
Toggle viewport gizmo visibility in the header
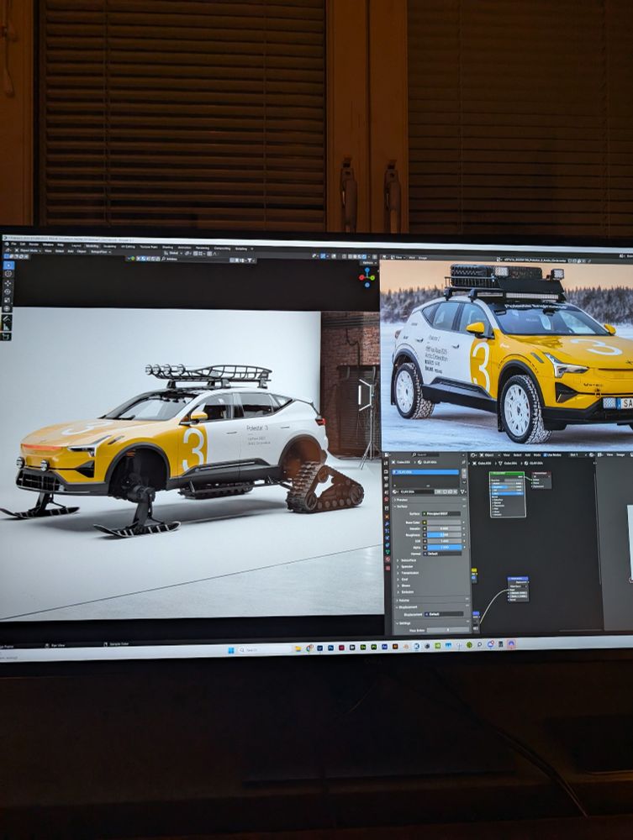click(x=323, y=256)
